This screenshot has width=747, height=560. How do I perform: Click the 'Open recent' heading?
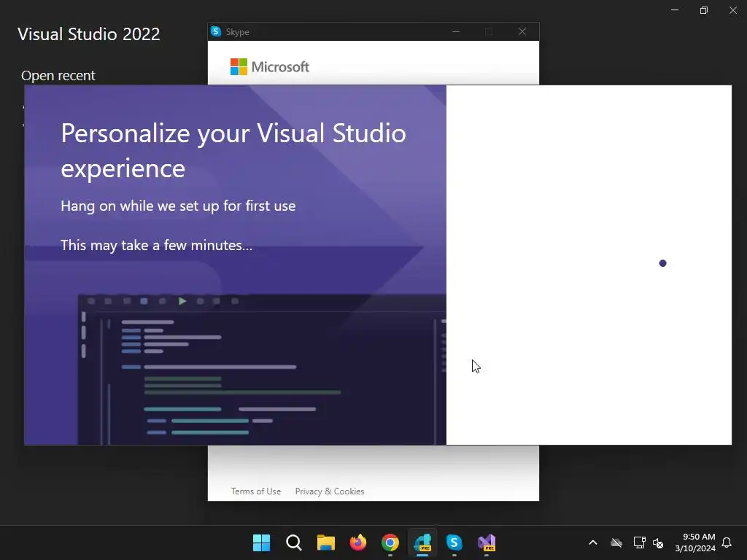coord(58,76)
